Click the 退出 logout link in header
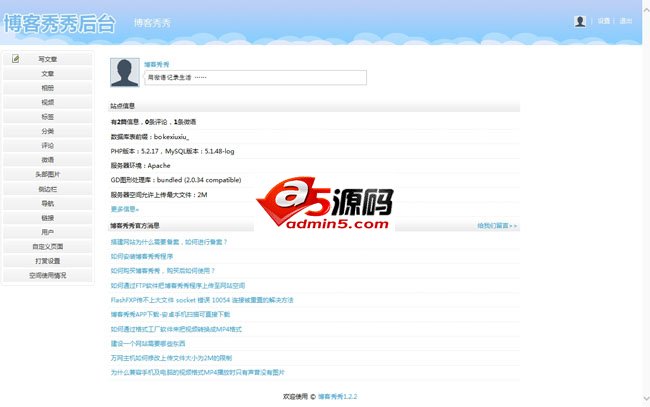This screenshot has height=407, width=650. (x=626, y=21)
